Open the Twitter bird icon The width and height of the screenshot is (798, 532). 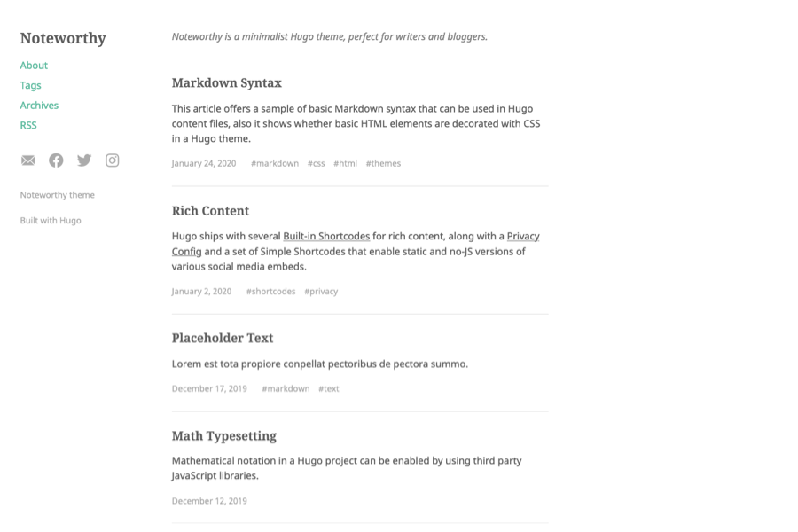(84, 160)
